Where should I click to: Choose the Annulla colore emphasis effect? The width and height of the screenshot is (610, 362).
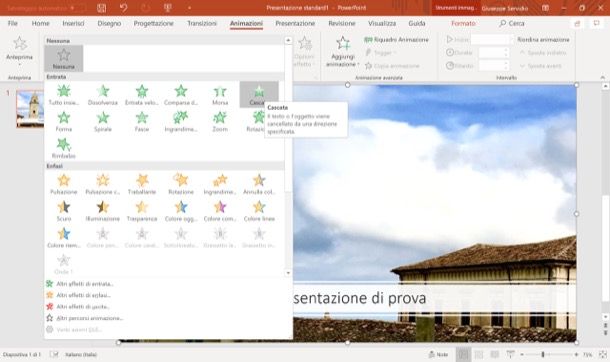pyautogui.click(x=259, y=184)
